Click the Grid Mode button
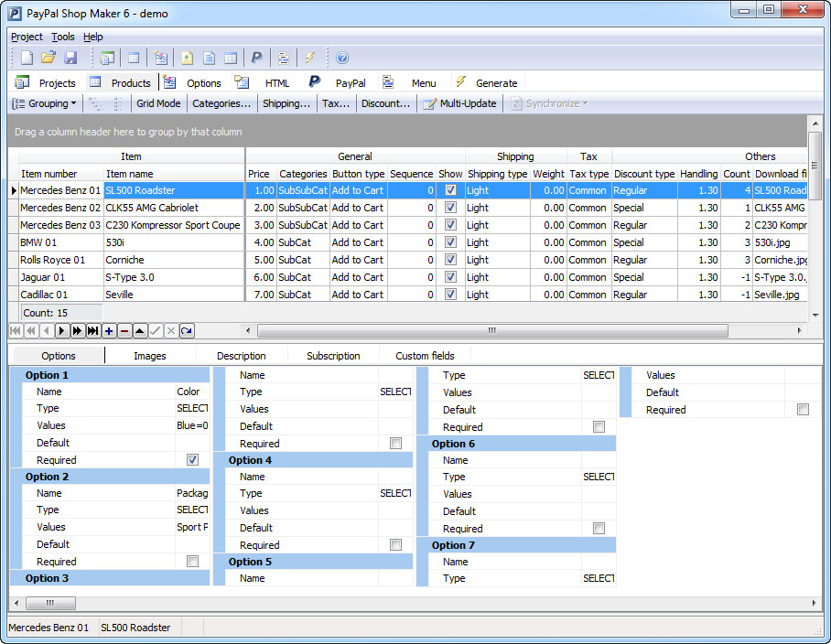Image resolution: width=831 pixels, height=644 pixels. pos(158,103)
